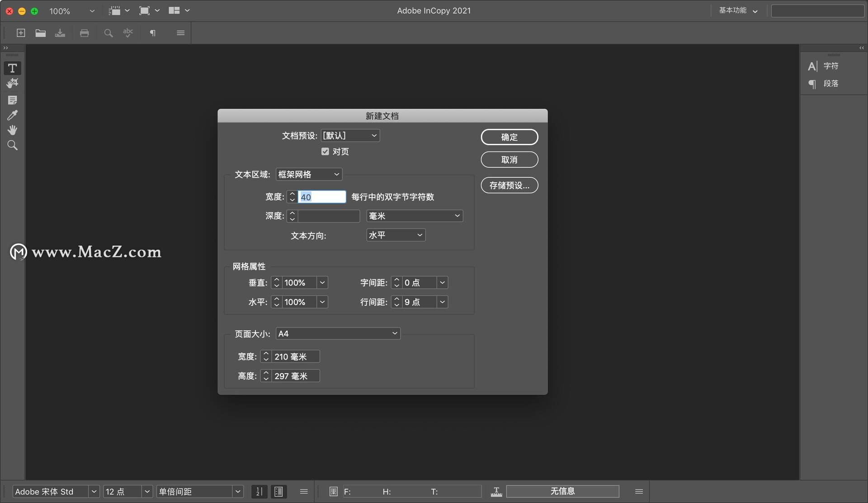Click the 字间距 0 点 stepper arrows

coord(397,283)
